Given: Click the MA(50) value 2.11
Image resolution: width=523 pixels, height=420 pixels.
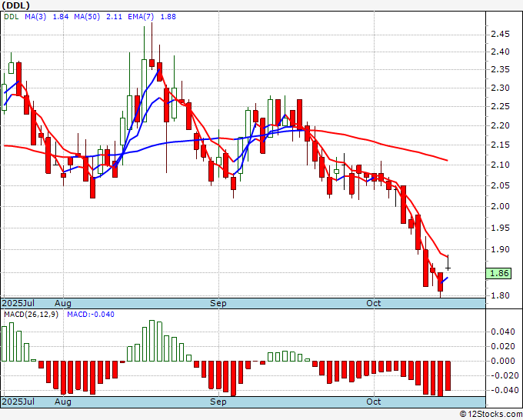Looking at the screenshot, I should coord(114,17).
